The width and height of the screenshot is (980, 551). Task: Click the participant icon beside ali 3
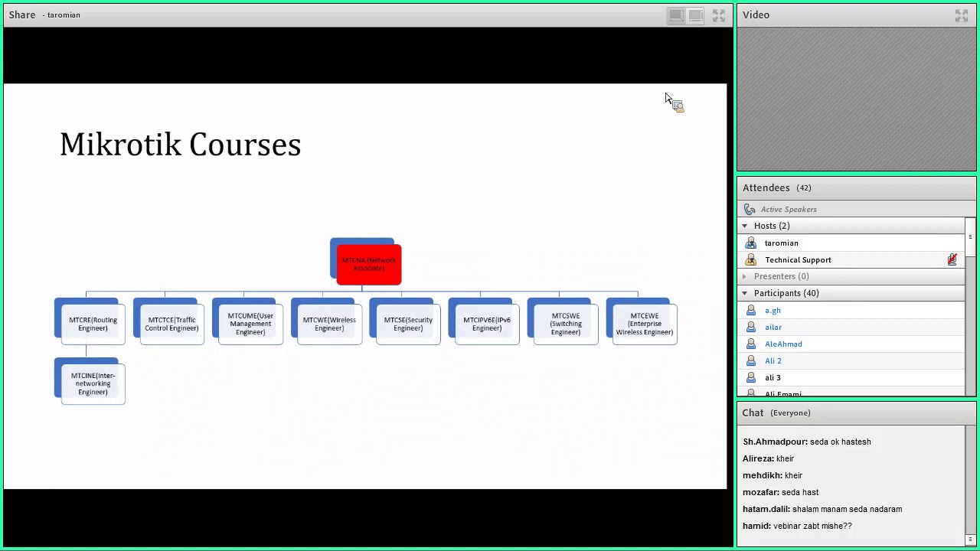tap(750, 377)
